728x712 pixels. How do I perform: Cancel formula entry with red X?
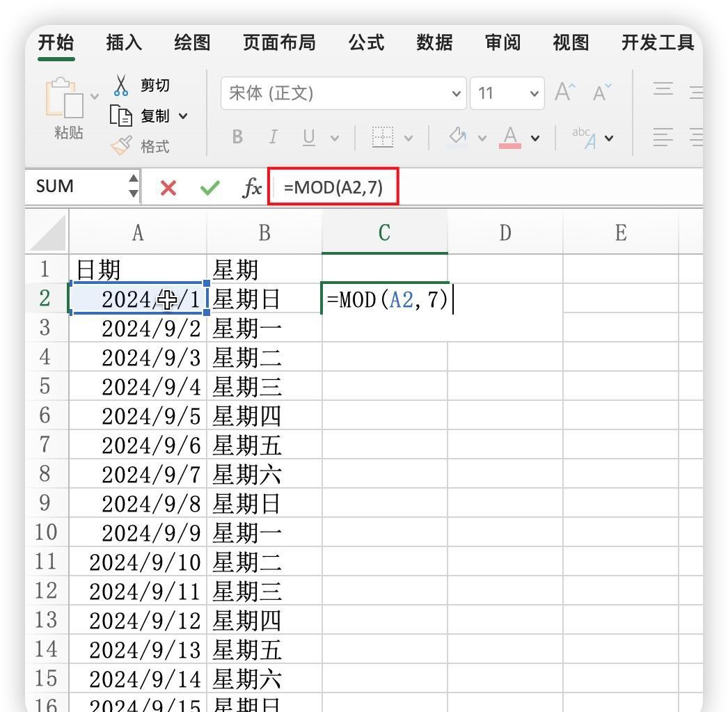coord(168,188)
